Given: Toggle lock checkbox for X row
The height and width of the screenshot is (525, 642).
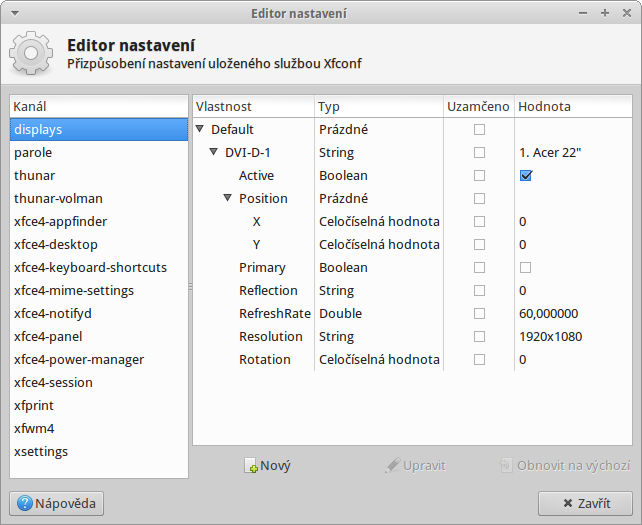Looking at the screenshot, I should tap(479, 222).
